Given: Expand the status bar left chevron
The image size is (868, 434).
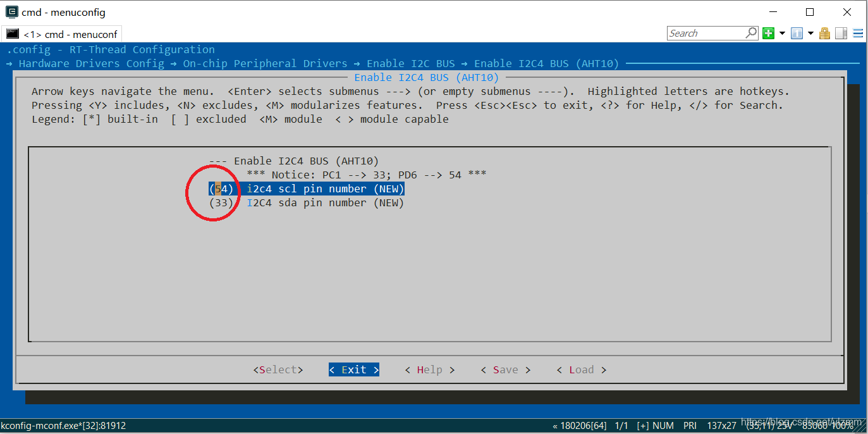Looking at the screenshot, I should click(554, 425).
